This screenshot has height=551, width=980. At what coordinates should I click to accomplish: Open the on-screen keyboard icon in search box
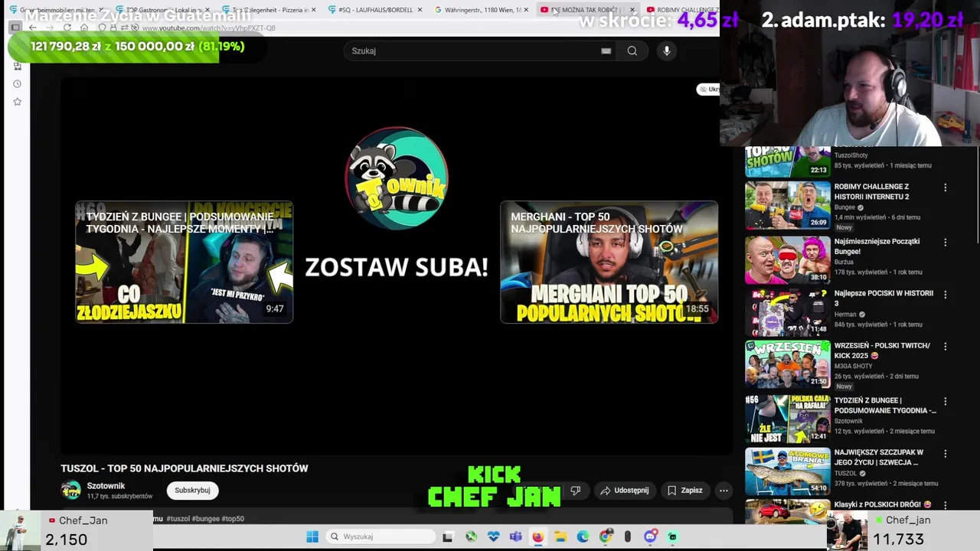[x=606, y=51]
